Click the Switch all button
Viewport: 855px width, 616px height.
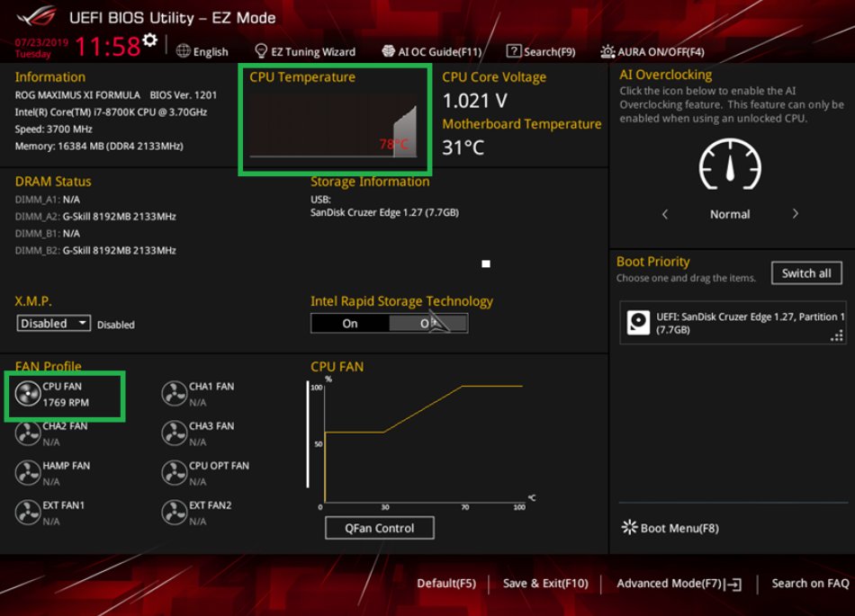point(806,272)
